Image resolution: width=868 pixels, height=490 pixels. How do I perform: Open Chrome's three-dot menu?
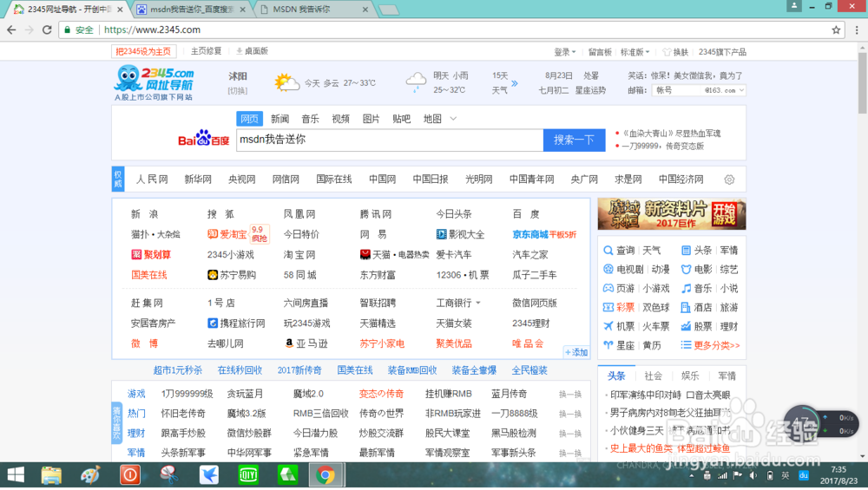pos(857,29)
